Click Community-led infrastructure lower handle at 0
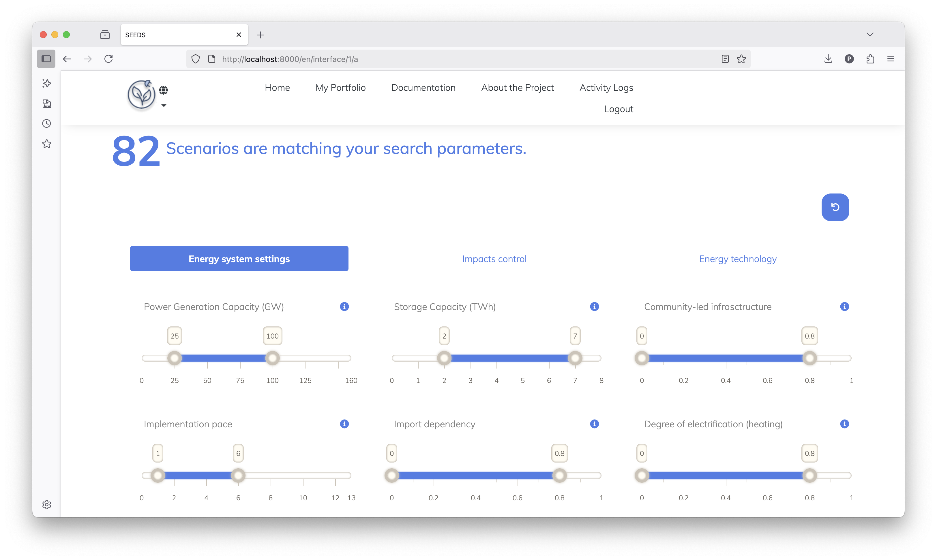Screen dimensions: 937x560 pos(641,358)
